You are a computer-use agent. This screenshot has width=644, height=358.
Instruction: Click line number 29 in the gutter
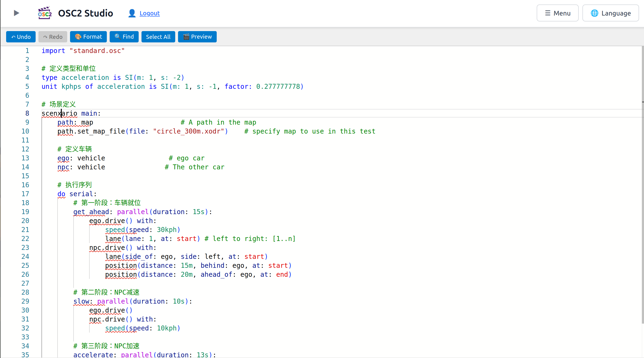tap(25, 301)
